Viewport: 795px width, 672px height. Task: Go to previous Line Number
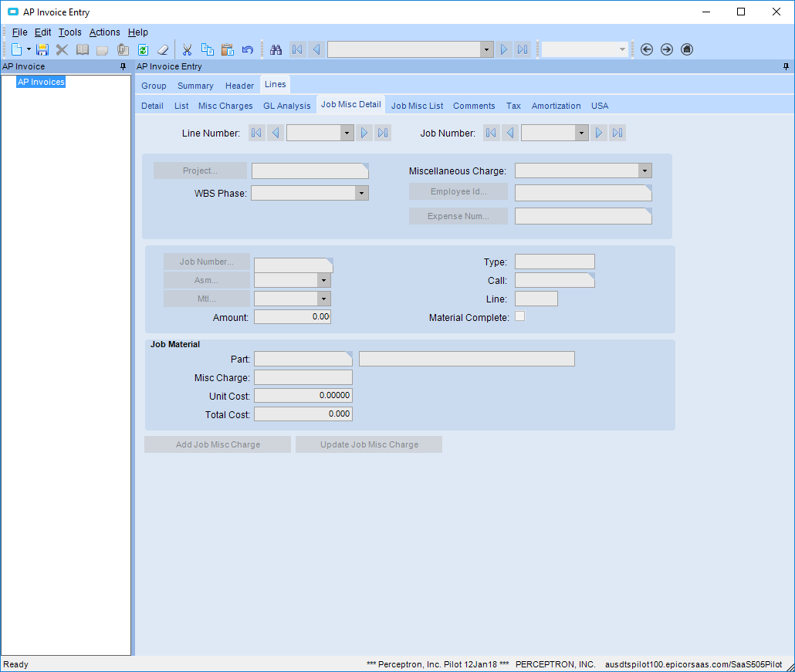point(276,133)
